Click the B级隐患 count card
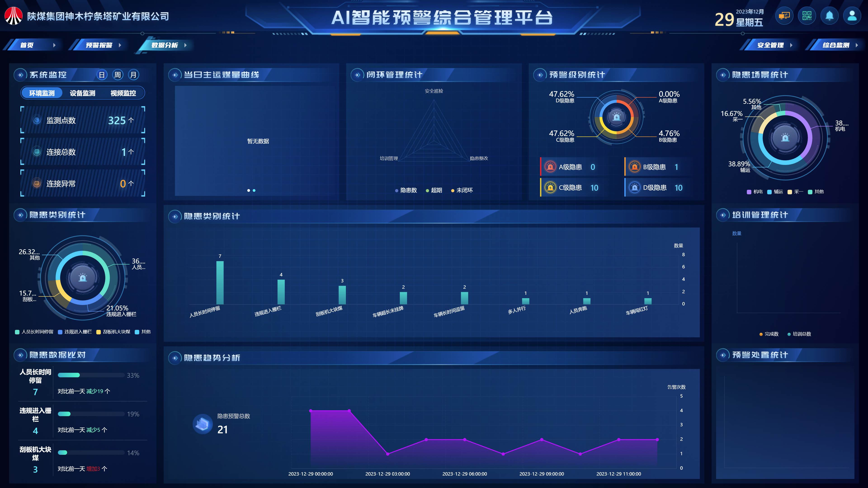Image resolution: width=868 pixels, height=488 pixels. coord(663,167)
